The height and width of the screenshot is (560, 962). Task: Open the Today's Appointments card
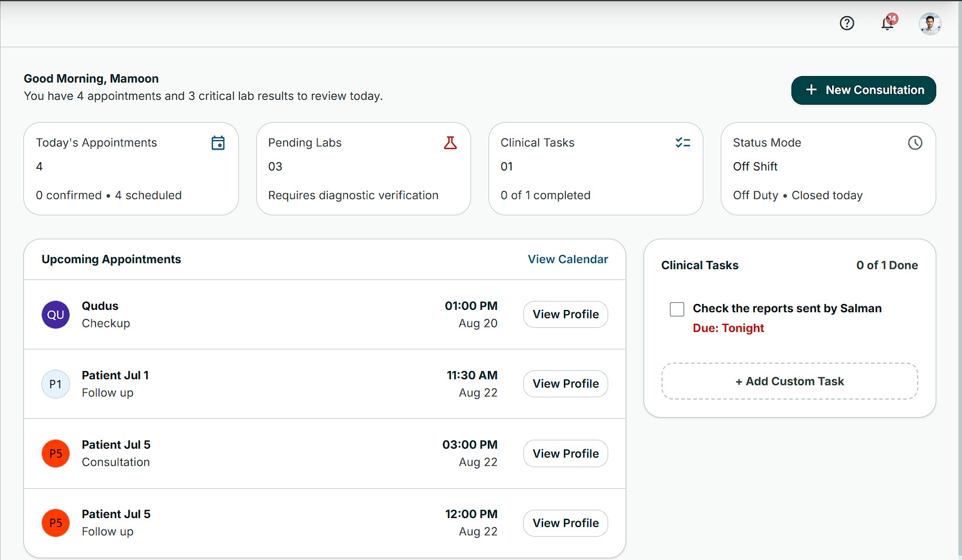pos(131,169)
